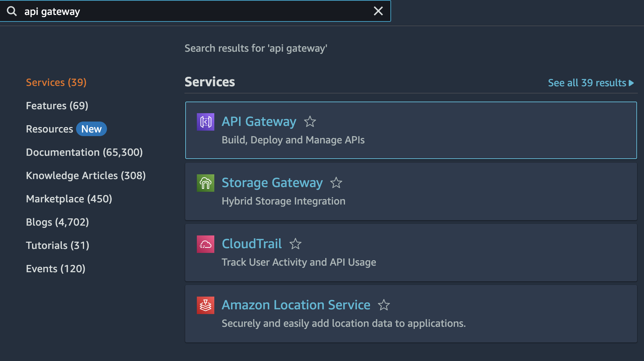Viewport: 644px width, 361px height.
Task: Select the Knowledge Articles (308) category
Action: (x=86, y=176)
